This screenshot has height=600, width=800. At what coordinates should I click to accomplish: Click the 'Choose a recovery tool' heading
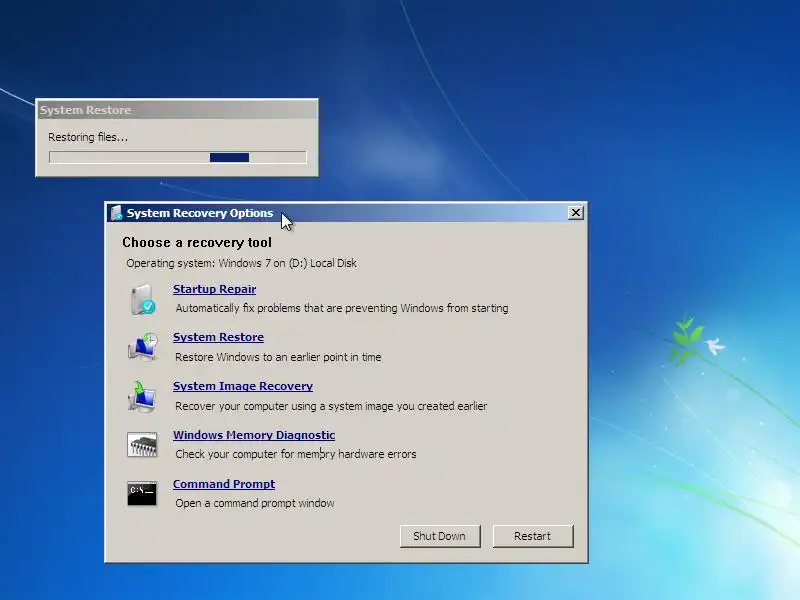197,242
